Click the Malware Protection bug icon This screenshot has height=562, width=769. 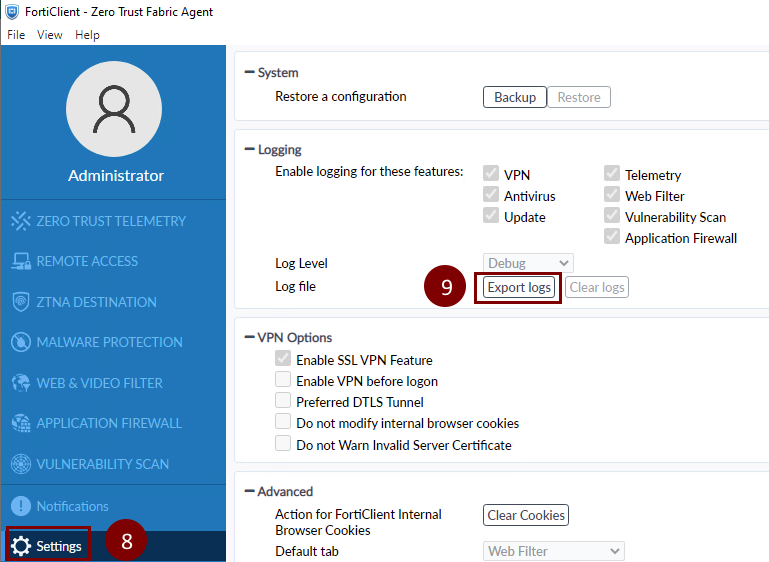click(21, 342)
